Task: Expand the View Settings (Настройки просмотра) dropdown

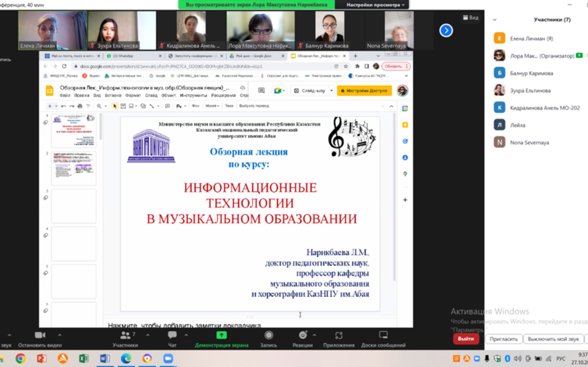Action: click(x=375, y=5)
